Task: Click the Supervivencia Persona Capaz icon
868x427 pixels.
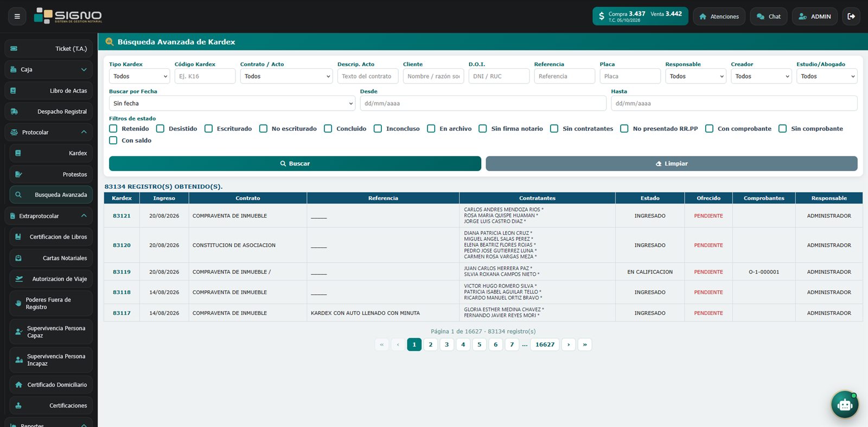Action: pos(19,332)
